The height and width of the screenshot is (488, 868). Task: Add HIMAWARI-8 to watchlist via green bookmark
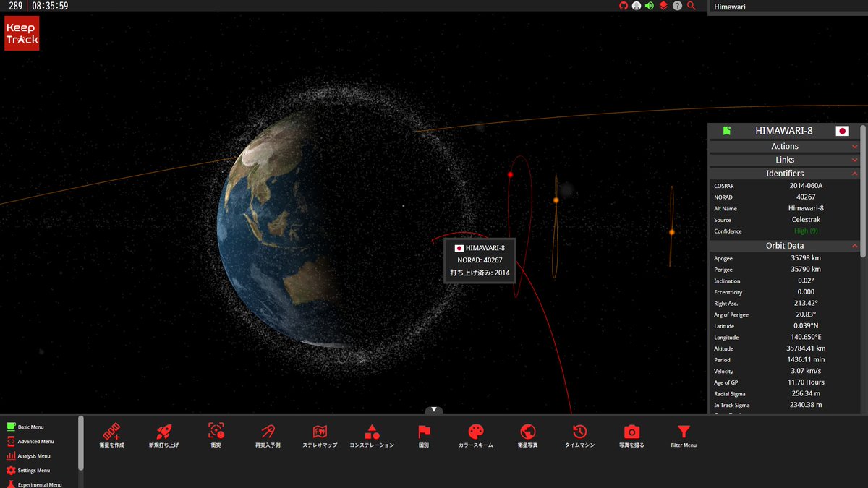pos(726,131)
